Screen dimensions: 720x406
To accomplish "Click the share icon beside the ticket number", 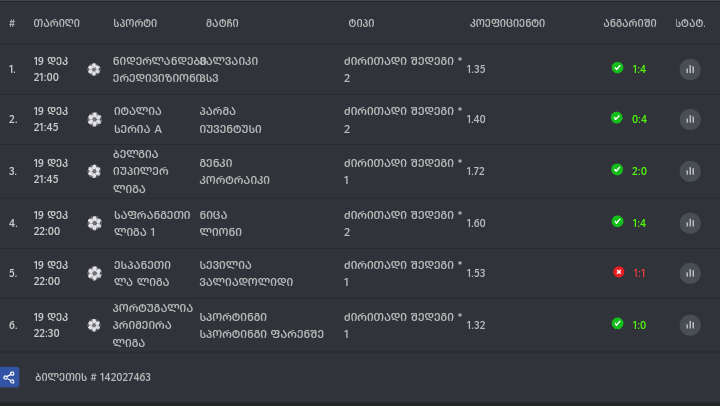I will tap(9, 377).
